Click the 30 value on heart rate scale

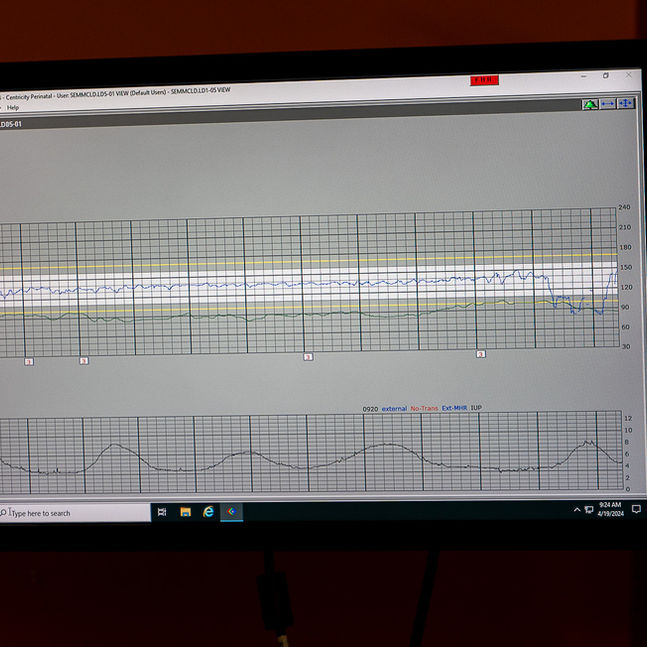pos(626,347)
